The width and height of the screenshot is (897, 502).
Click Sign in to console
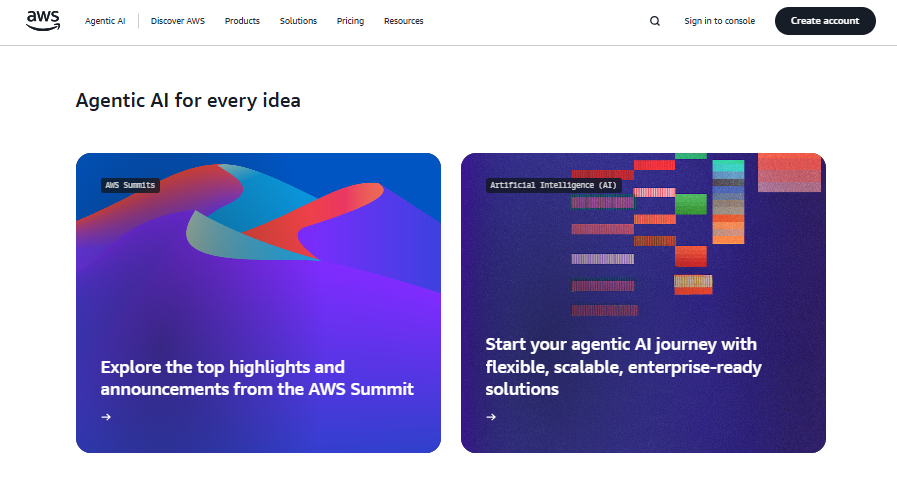tap(719, 21)
